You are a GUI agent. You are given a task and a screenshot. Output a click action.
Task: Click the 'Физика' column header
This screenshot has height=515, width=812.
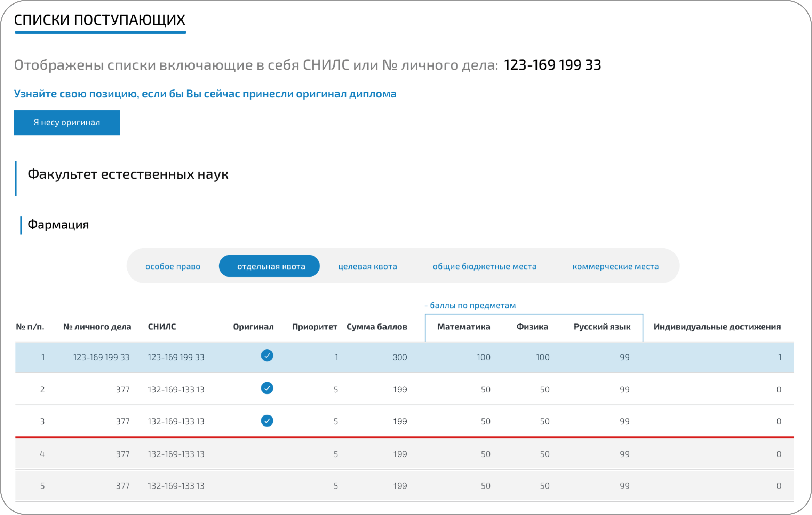(x=532, y=327)
